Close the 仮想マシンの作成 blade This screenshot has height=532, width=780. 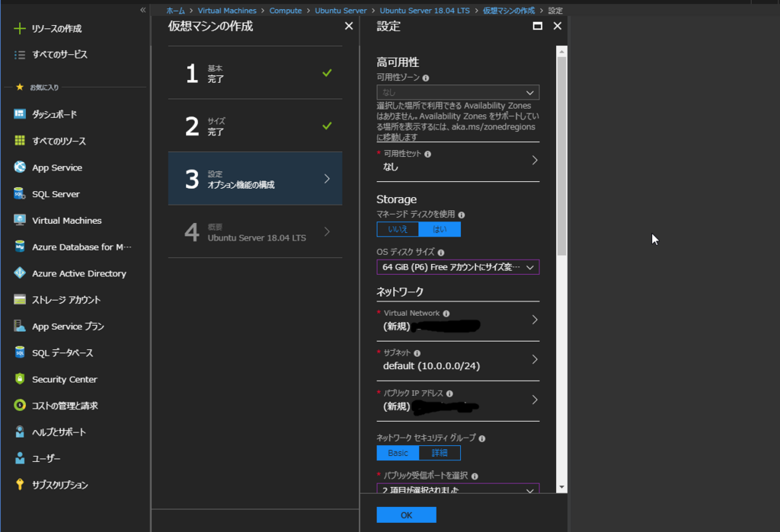click(349, 26)
